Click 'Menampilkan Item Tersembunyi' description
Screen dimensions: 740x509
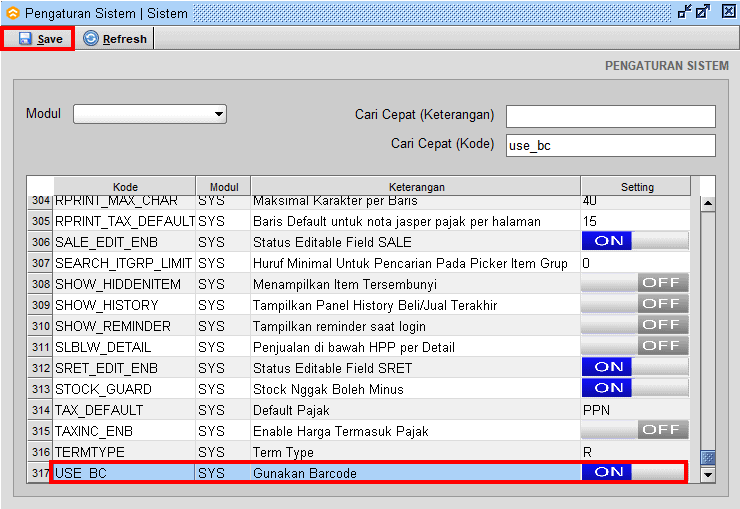tap(345, 284)
